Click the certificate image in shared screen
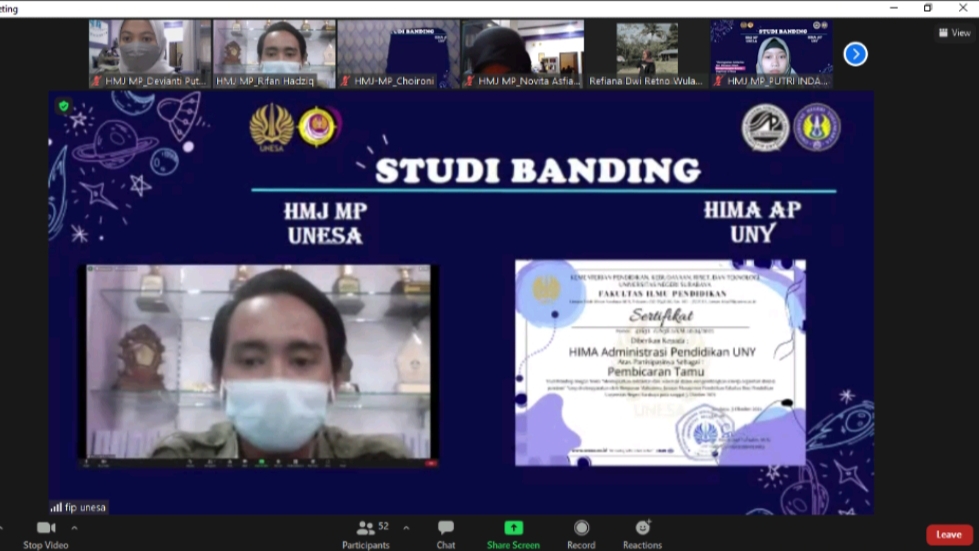Screen dimensions: 979x551 click(x=660, y=362)
